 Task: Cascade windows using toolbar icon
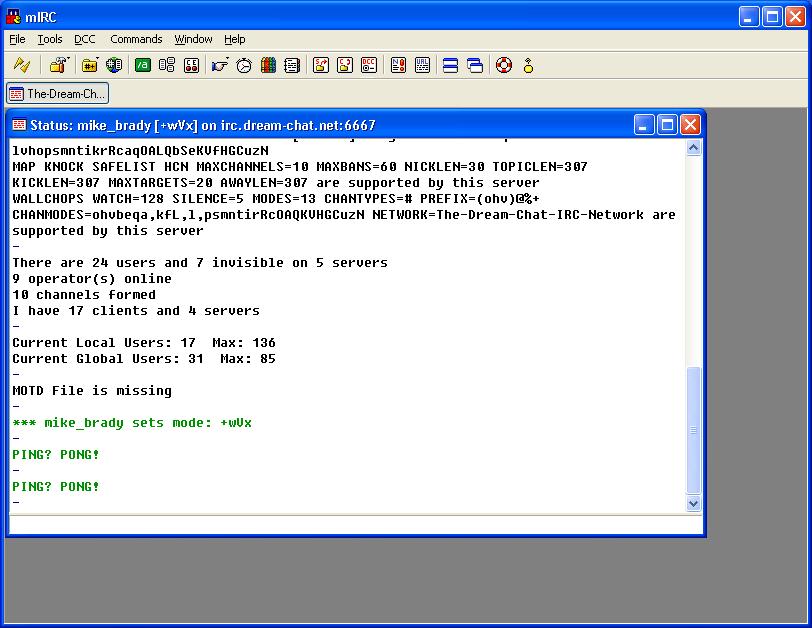[x=475, y=65]
